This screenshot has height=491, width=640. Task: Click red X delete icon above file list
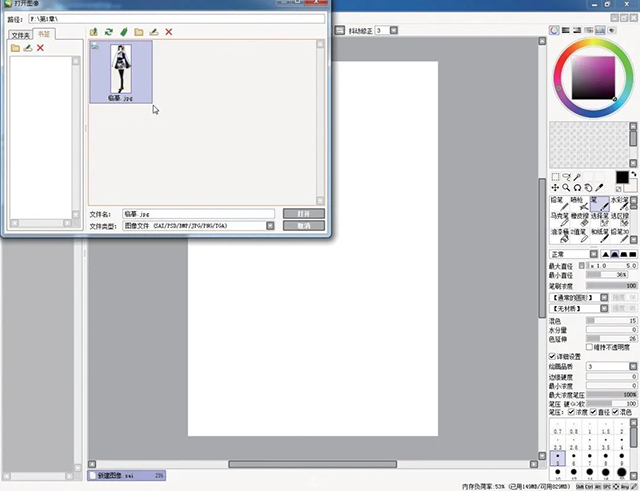pos(169,32)
